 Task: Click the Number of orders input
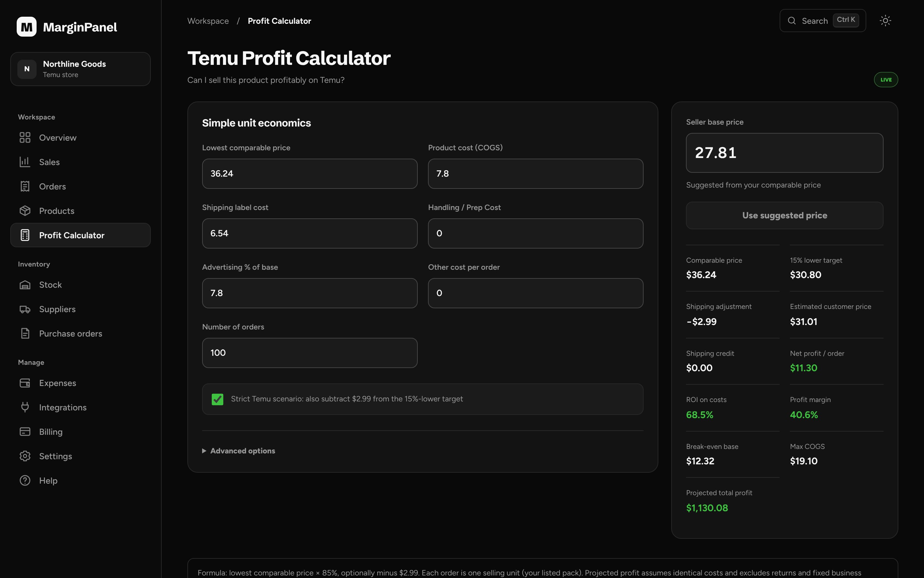[x=310, y=353]
